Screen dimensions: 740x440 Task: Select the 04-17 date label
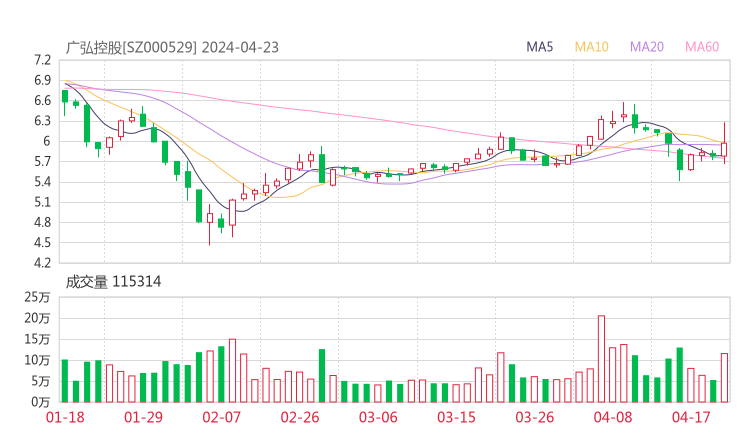point(691,417)
